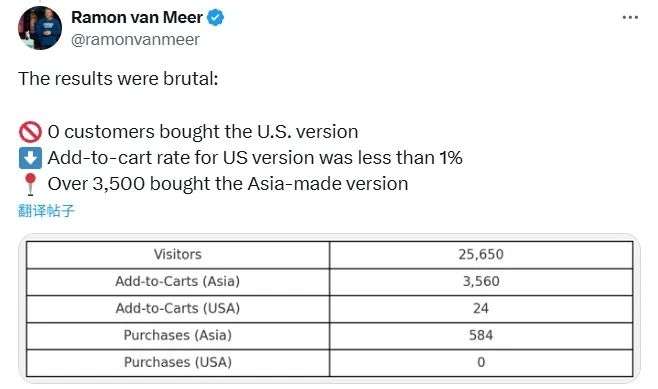Click the translate post link
Screen dimensions: 658x389
[46, 210]
